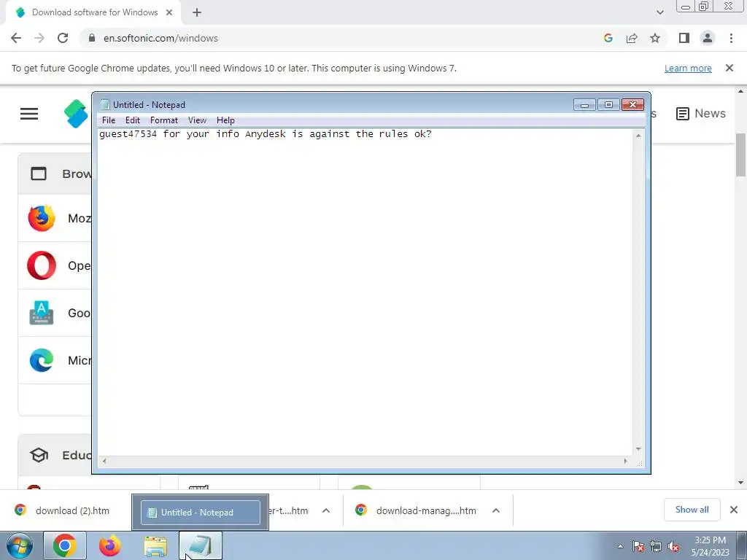
Task: Toggle Chrome side panel icon
Action: click(684, 38)
